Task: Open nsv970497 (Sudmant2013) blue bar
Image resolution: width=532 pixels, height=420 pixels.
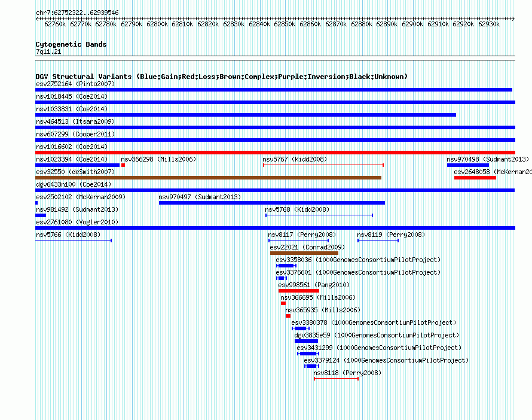Action: click(272, 203)
